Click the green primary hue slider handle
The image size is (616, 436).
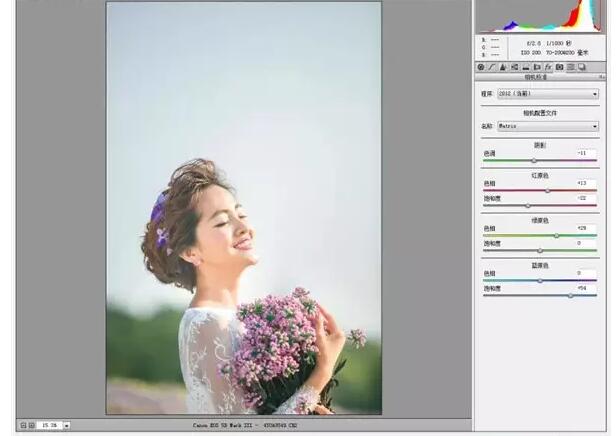[556, 236]
